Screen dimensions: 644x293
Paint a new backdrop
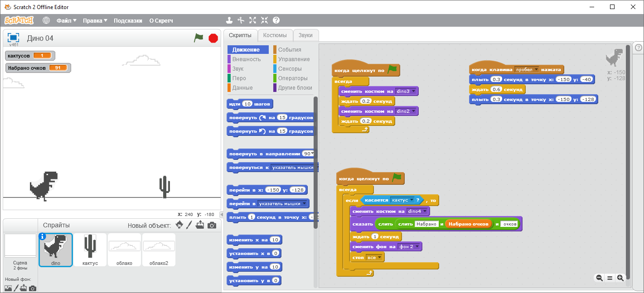(x=16, y=288)
